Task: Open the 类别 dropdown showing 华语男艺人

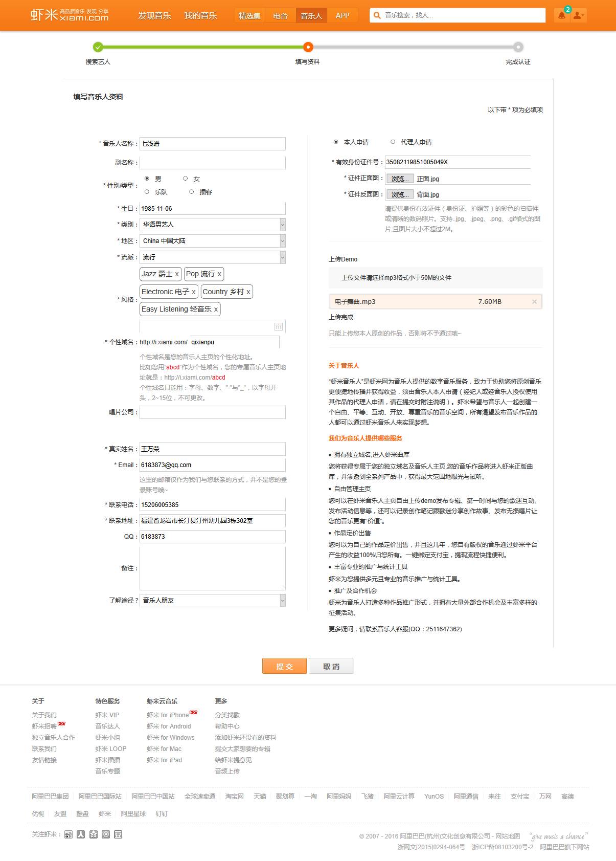Action: pyautogui.click(x=213, y=225)
